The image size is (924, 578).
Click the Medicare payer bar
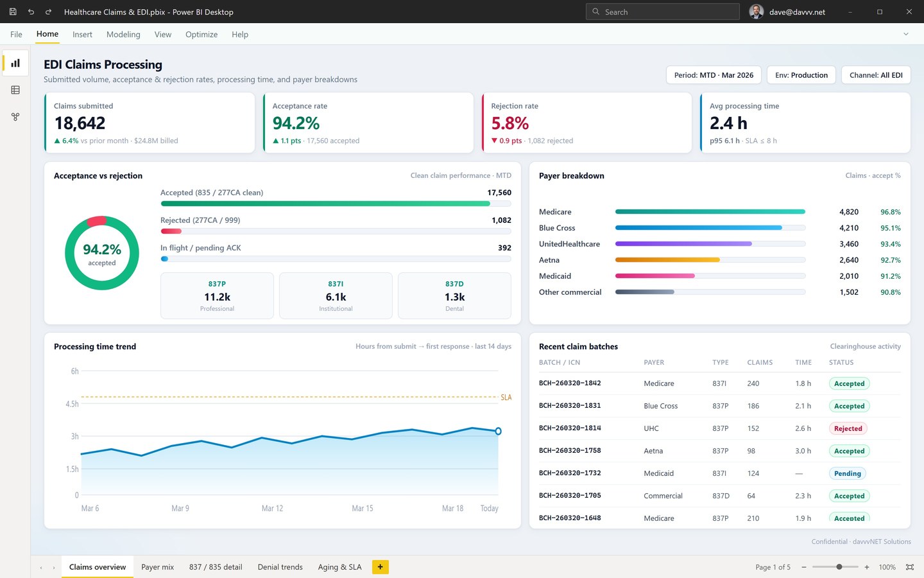pos(710,212)
